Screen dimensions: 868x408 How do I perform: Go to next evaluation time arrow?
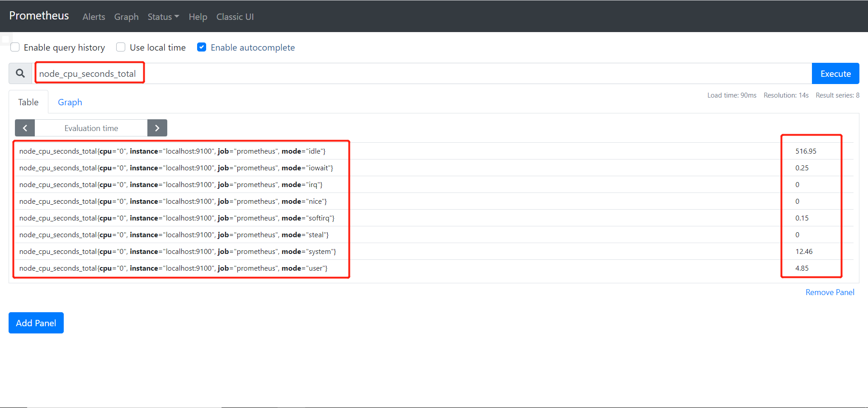[x=157, y=128]
